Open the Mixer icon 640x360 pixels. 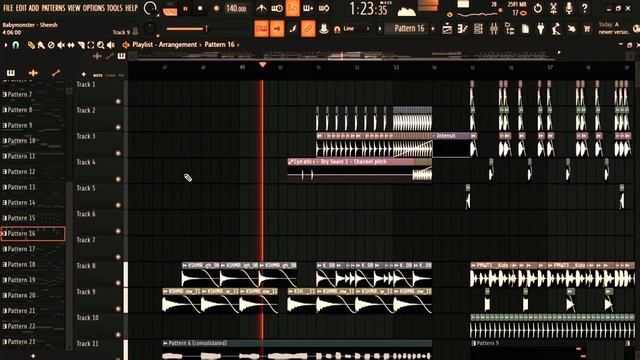click(494, 29)
